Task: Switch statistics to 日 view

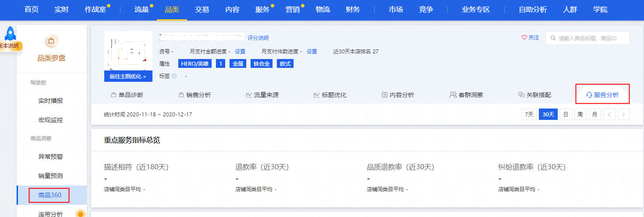Action: tap(566, 115)
